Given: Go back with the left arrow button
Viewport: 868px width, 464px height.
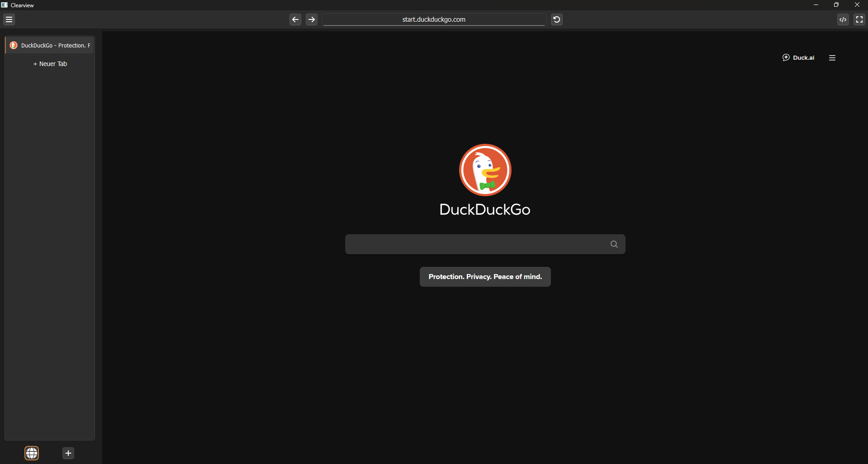Looking at the screenshot, I should click(295, 19).
